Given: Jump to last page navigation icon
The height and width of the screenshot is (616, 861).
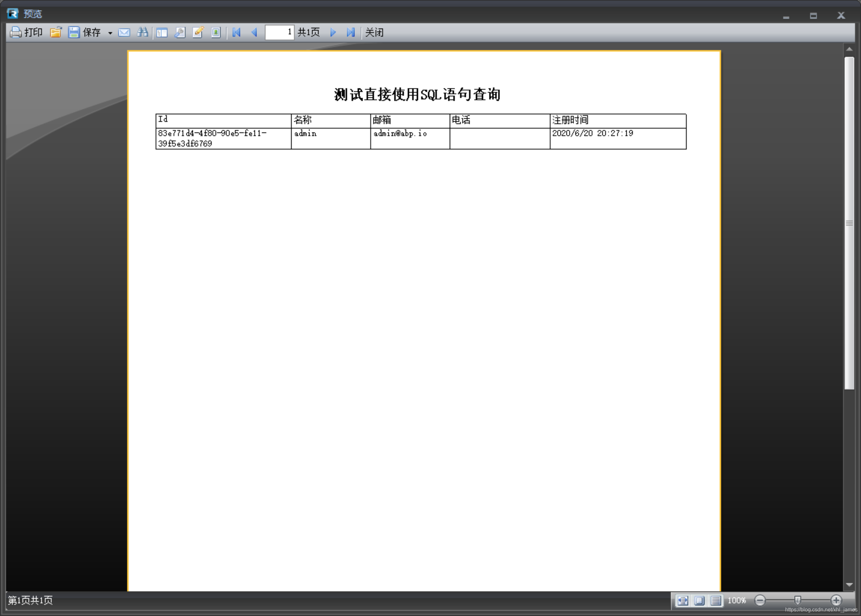Looking at the screenshot, I should [351, 33].
